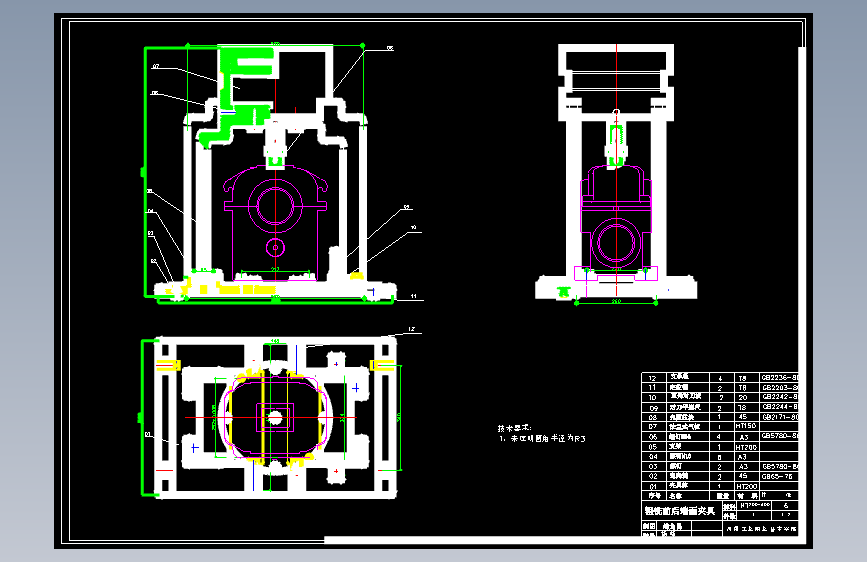Select item number 01 in the parts list
Screen dimensions: 867x562
[653, 486]
